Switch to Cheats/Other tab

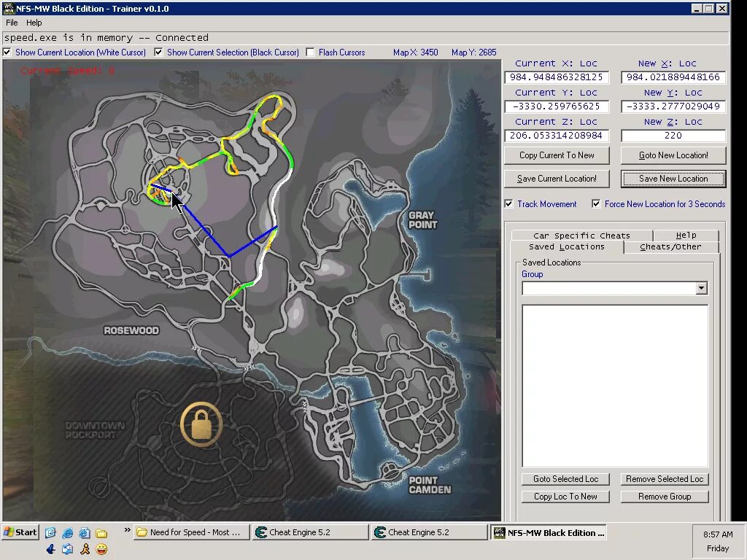coord(671,246)
